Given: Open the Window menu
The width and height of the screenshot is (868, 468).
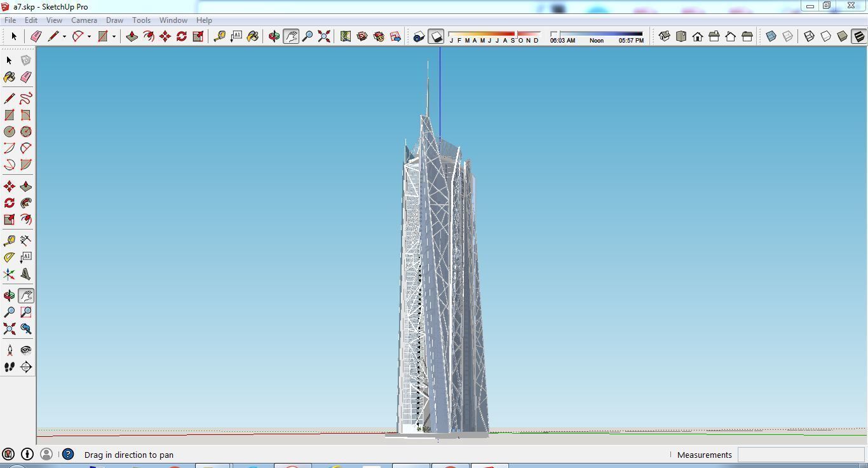Looking at the screenshot, I should (173, 20).
